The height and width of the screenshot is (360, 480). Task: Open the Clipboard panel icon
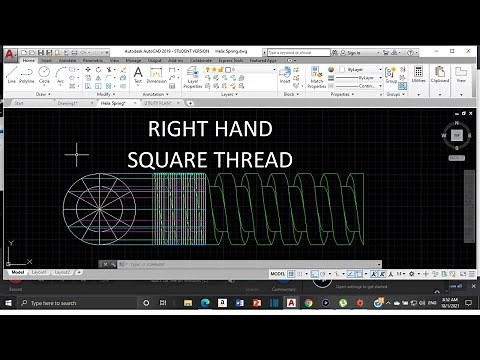pyautogui.click(x=440, y=74)
